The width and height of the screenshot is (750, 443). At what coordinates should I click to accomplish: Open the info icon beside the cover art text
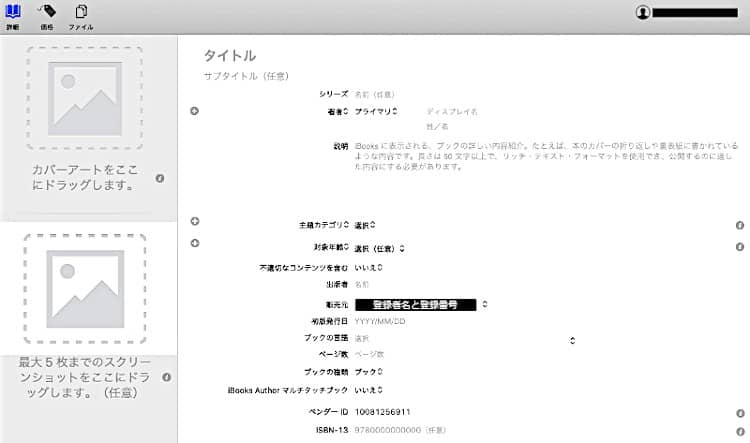(x=160, y=178)
